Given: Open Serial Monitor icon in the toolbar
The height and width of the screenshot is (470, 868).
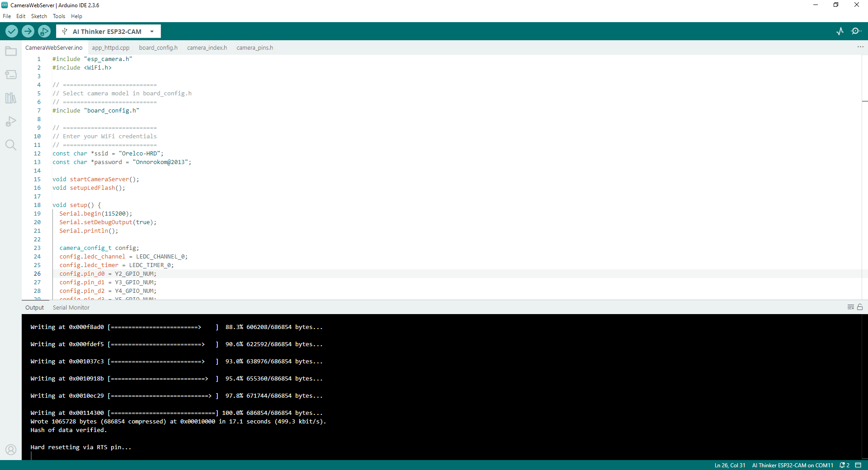Looking at the screenshot, I should (x=856, y=31).
